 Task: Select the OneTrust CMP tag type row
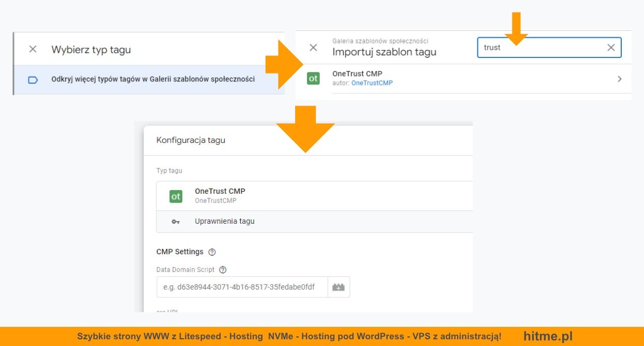pyautogui.click(x=311, y=196)
